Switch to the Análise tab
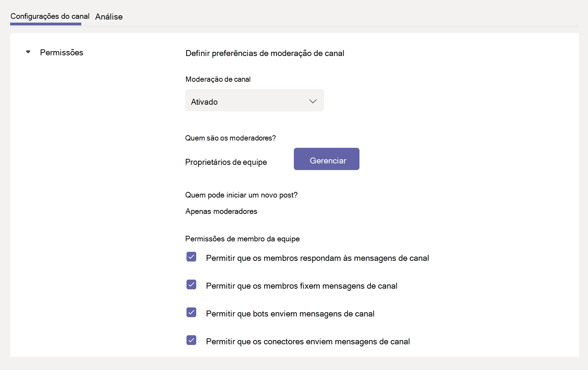The width and height of the screenshot is (588, 370). (x=109, y=17)
